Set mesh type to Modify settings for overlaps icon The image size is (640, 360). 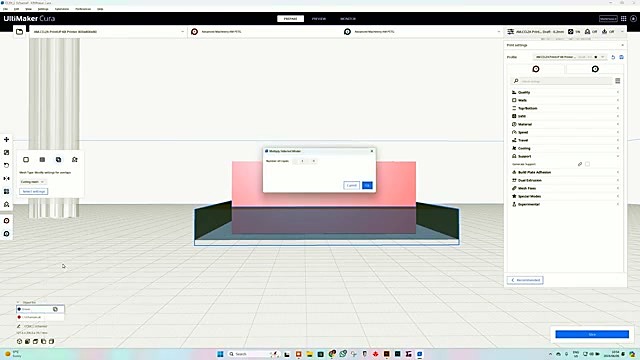click(58, 160)
